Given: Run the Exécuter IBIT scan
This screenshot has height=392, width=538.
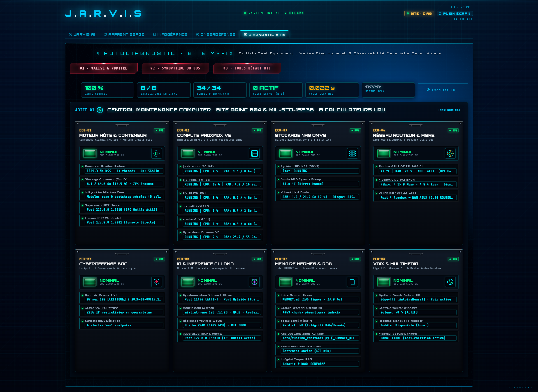Looking at the screenshot, I should click(443, 90).
